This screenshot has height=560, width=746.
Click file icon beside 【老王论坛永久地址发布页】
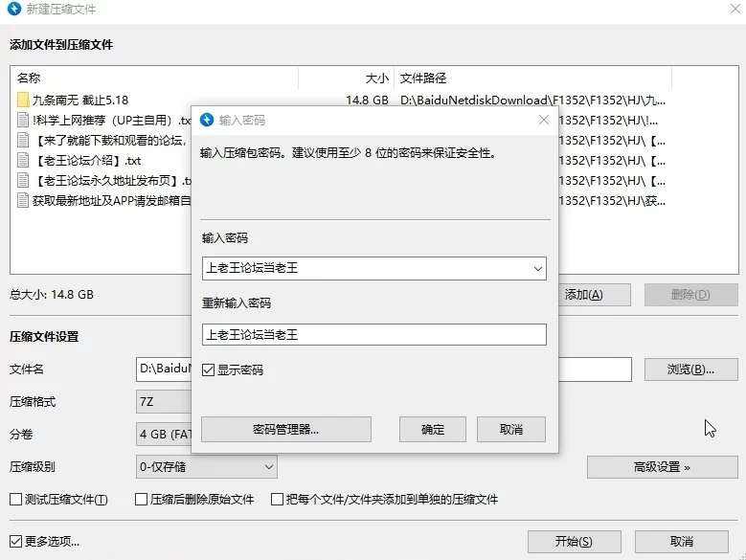23,180
